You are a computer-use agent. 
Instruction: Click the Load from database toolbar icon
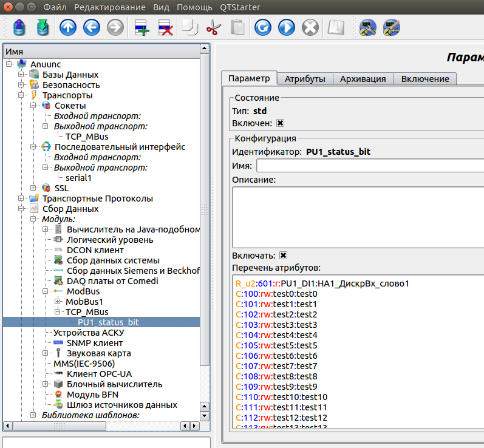pos(19,27)
